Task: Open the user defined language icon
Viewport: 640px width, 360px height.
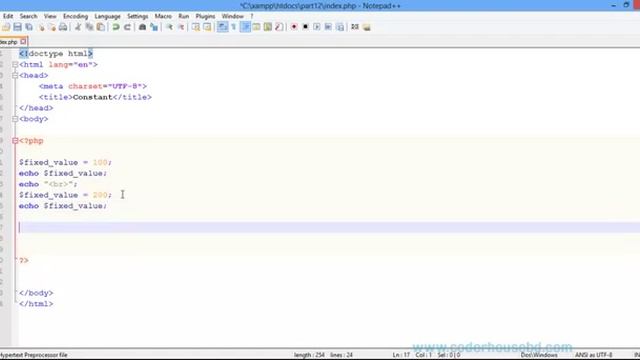Action: coord(256,27)
